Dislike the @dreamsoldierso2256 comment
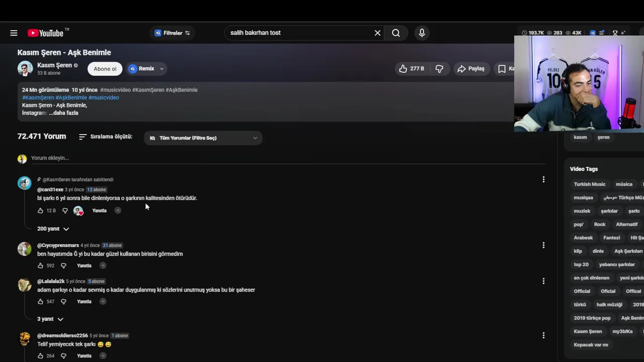This screenshot has width=644, height=362. point(63,356)
